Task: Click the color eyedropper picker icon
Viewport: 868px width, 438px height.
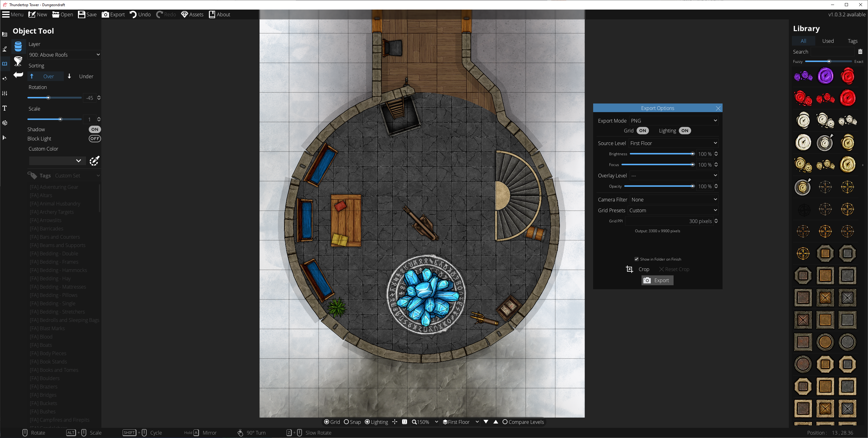Action: (94, 161)
